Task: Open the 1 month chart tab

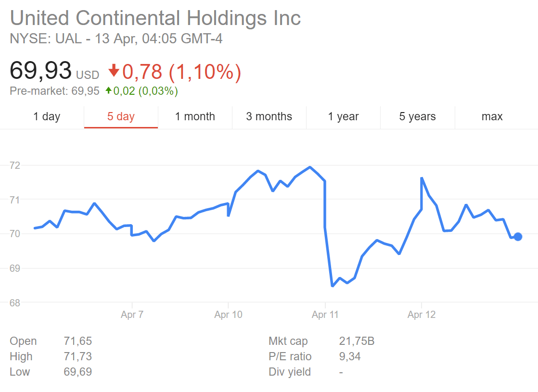Action: point(195,116)
